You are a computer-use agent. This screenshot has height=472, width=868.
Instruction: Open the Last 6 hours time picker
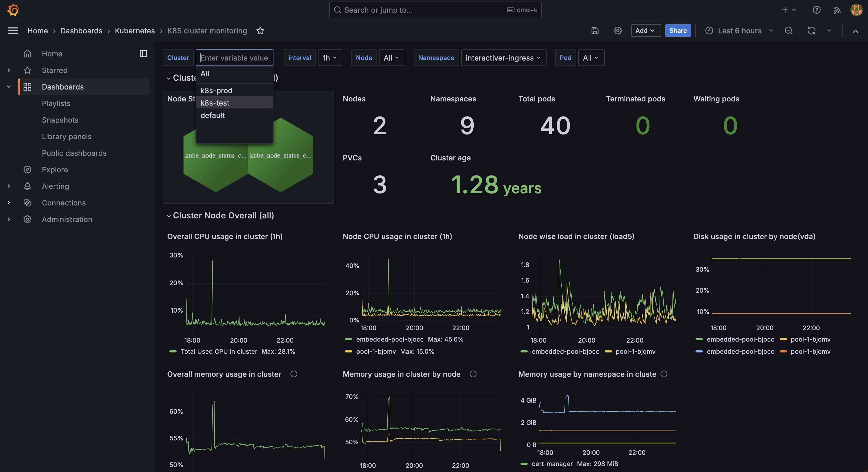tap(739, 31)
